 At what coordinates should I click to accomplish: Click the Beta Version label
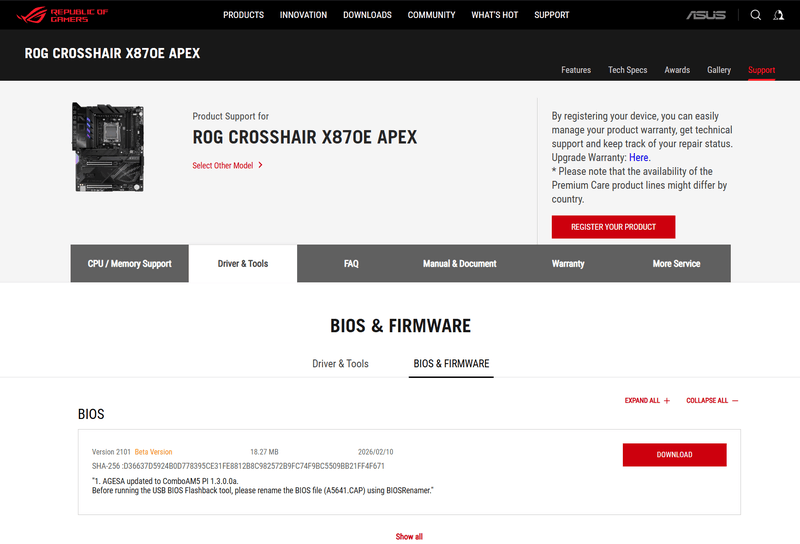tap(154, 452)
